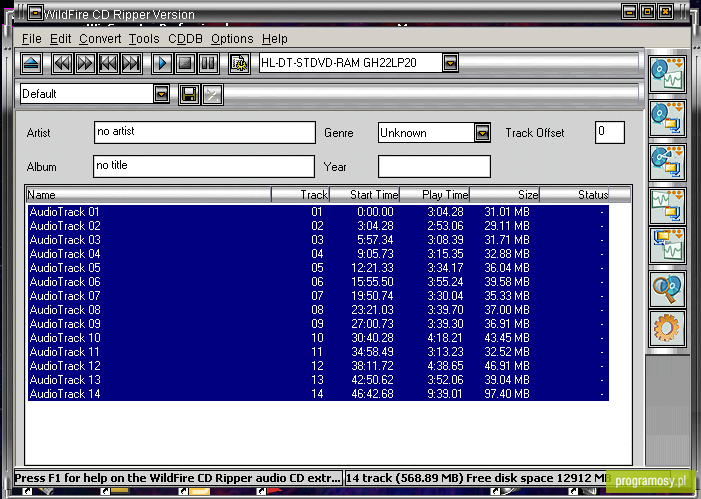Click the title bar application icon
Viewport: 701px width, 499px height.
[35, 13]
